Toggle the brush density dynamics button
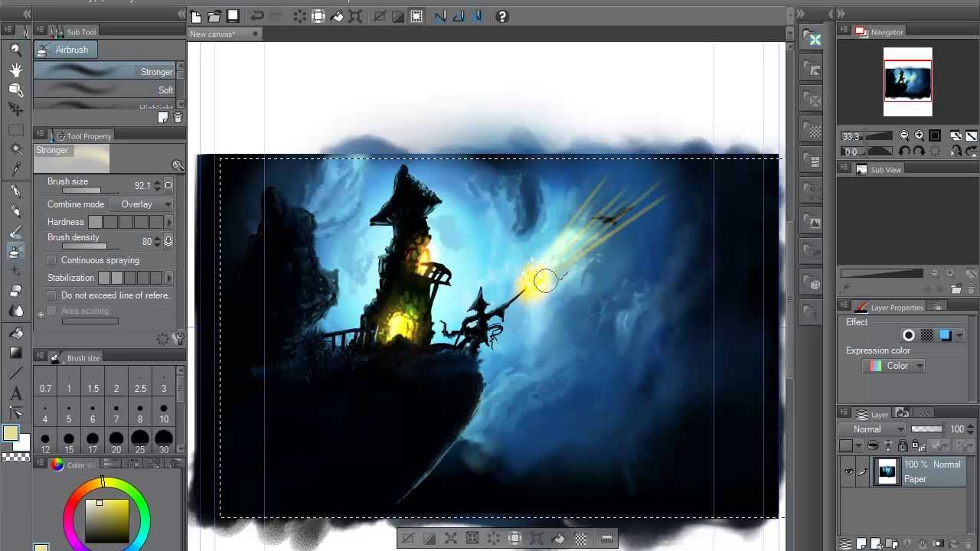Viewport: 980px width, 551px height. [x=168, y=241]
